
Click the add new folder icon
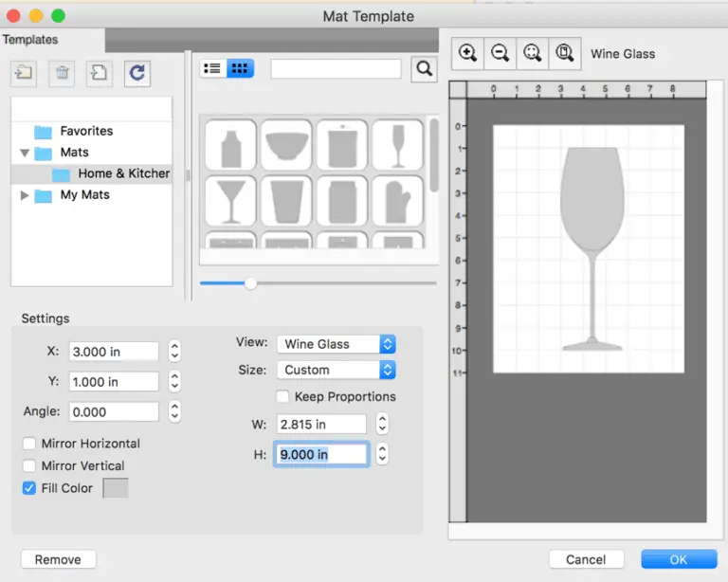click(25, 72)
